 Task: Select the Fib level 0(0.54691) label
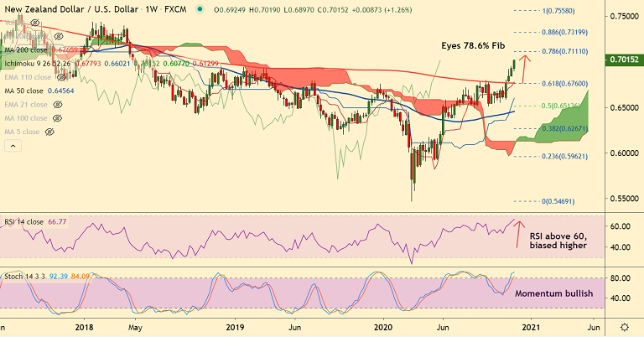(558, 201)
